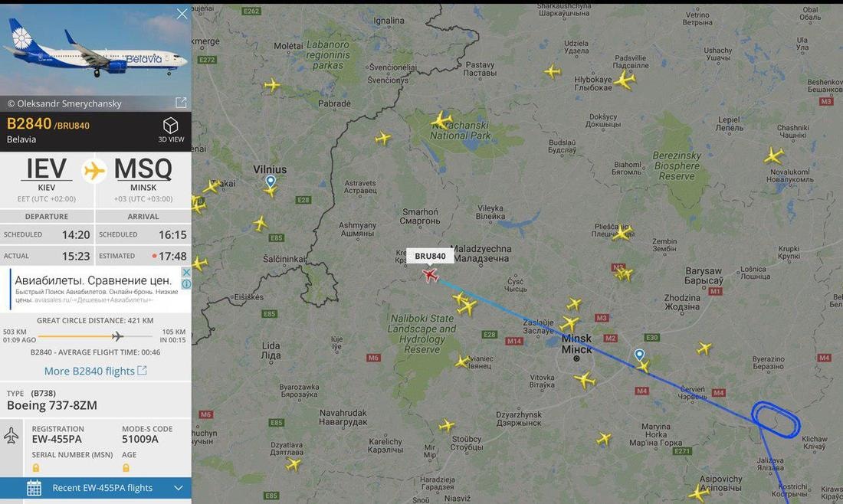Click the IEV Kiev departure airport code

[47, 169]
